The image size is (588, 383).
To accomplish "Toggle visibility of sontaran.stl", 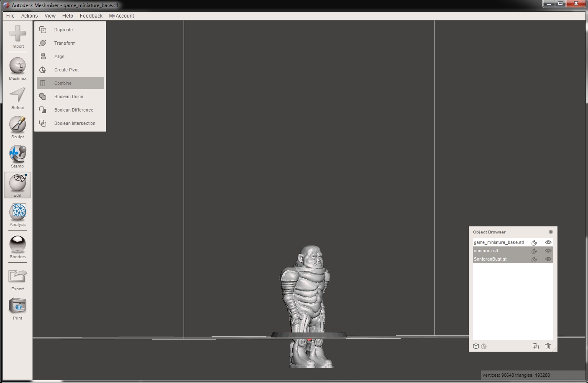I will [548, 251].
